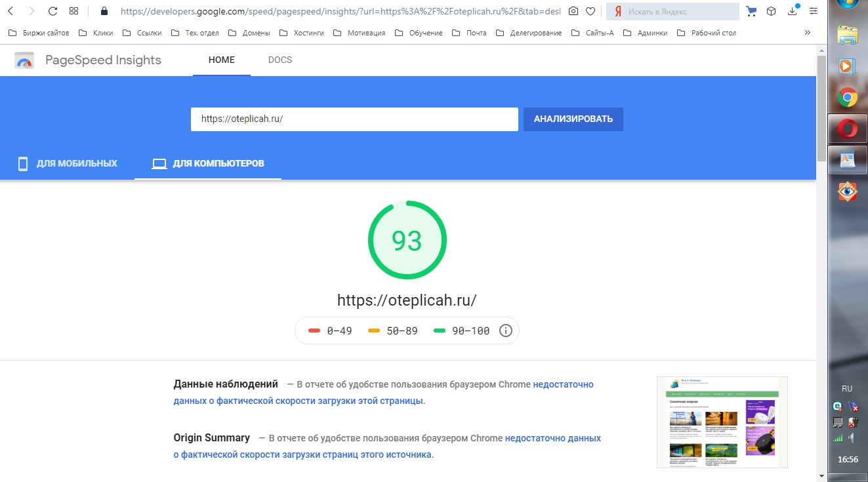868x482 pixels.
Task: Switch to the HOME tab
Action: pos(222,60)
